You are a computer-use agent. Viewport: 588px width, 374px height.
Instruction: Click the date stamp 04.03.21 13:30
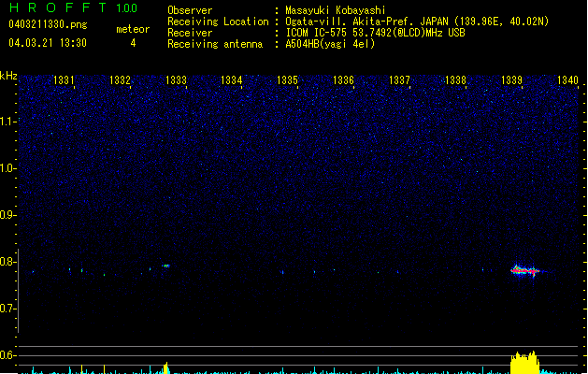(x=48, y=43)
